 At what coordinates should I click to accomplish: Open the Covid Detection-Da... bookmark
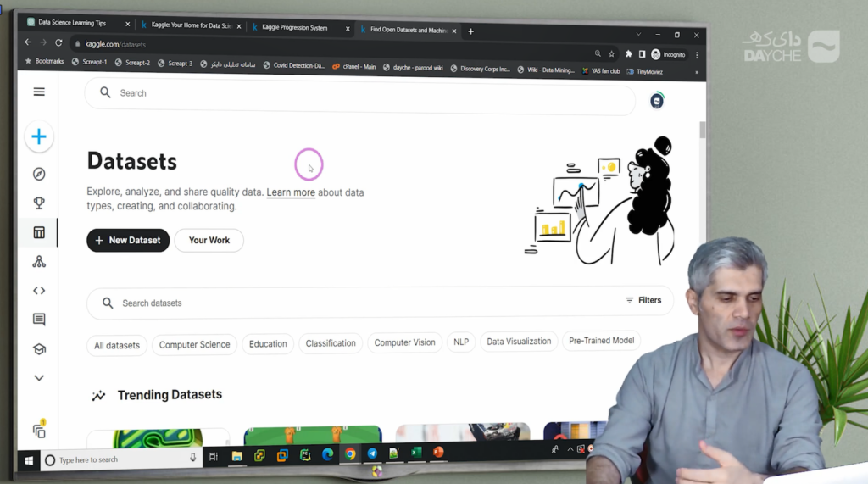point(294,65)
